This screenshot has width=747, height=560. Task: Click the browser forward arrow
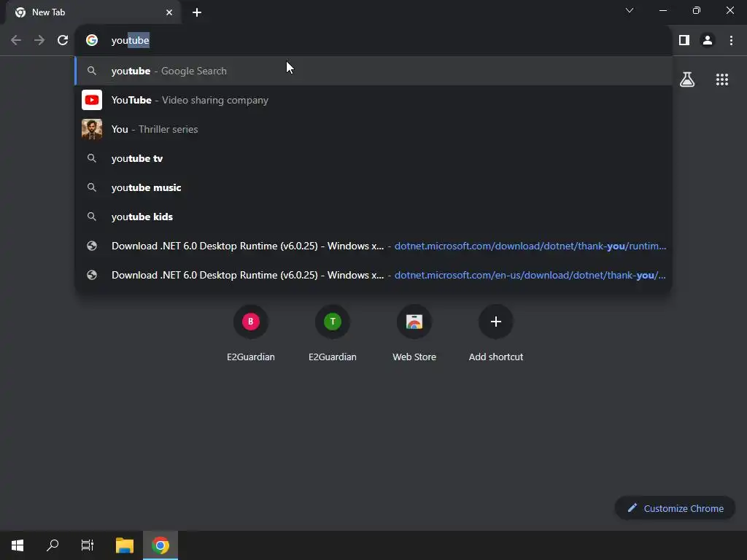(x=39, y=41)
